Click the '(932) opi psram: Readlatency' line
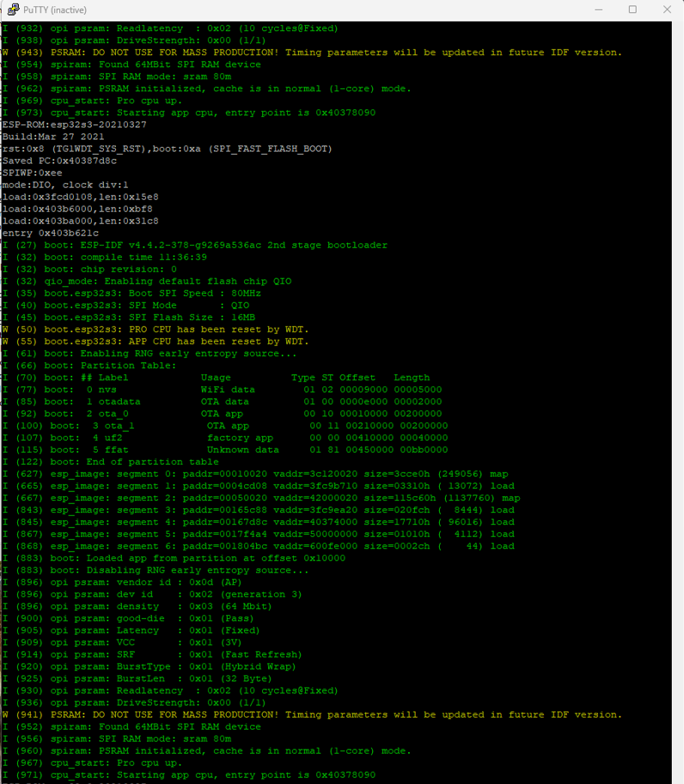 pos(170,28)
